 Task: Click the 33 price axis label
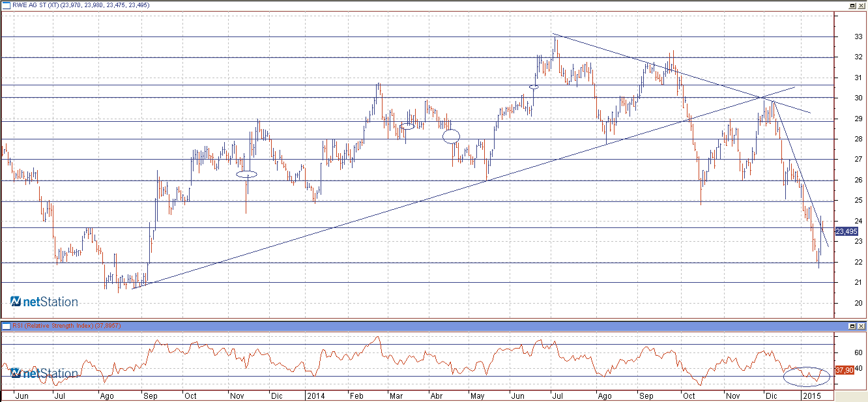(x=858, y=37)
